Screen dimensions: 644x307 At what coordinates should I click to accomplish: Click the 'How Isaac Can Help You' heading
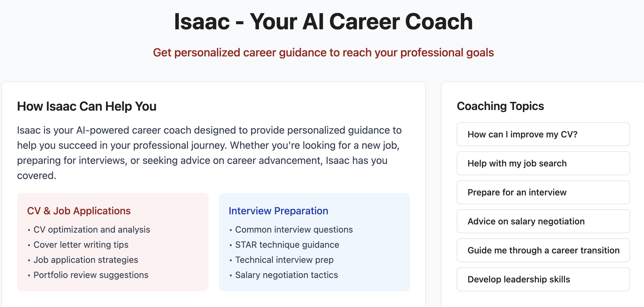[x=87, y=107]
